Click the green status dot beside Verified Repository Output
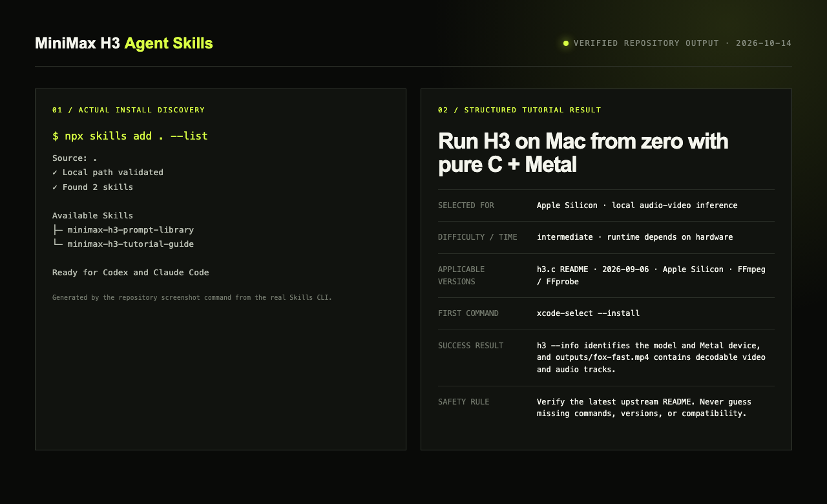 (x=566, y=43)
